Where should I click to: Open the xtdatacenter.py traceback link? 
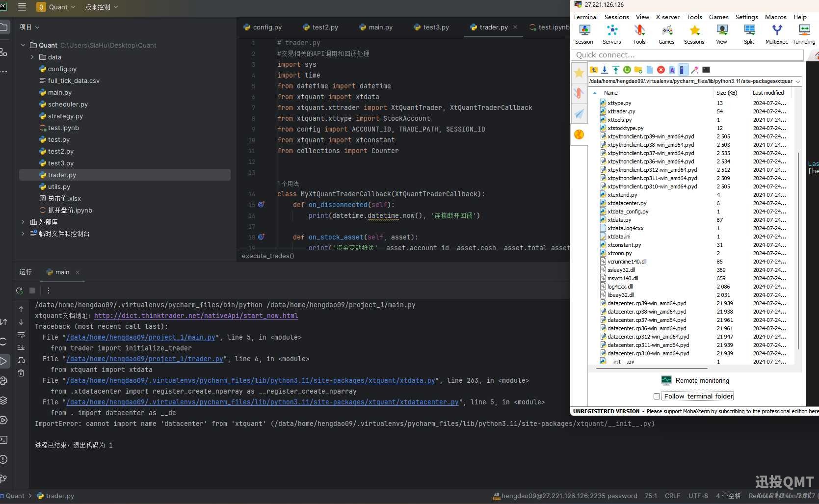pos(263,402)
